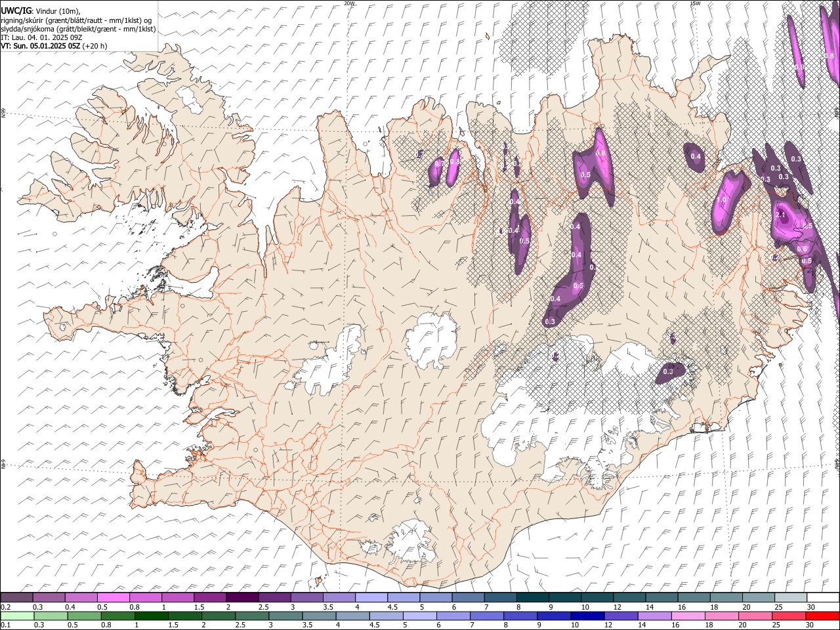Click the 0.3 label on the glacier-edge patch

pyautogui.click(x=668, y=372)
